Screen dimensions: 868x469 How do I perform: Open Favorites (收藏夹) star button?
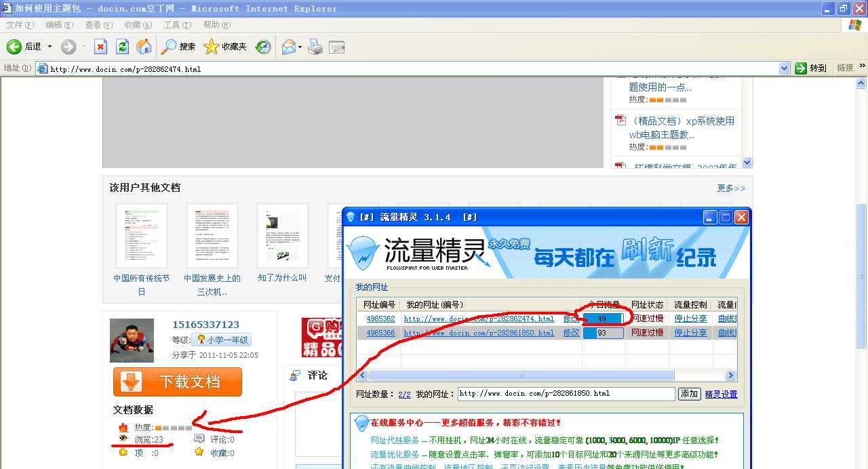coord(225,47)
